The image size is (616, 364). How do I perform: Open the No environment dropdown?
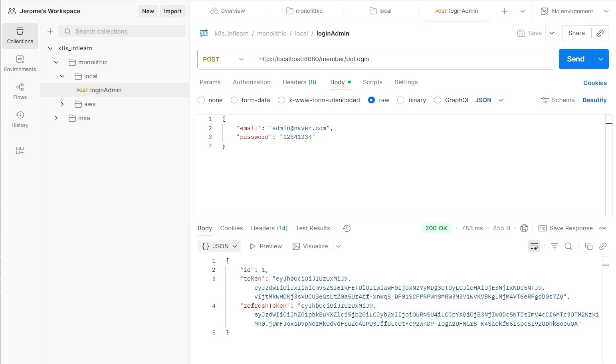click(x=574, y=11)
